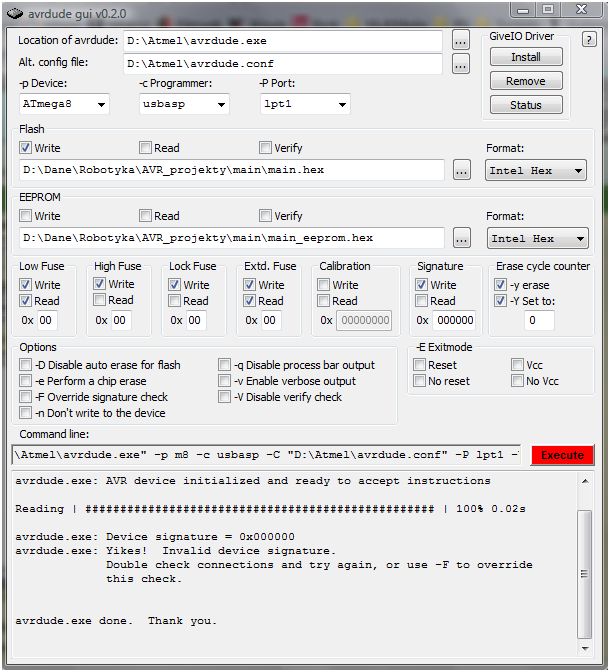The width and height of the screenshot is (610, 672).
Task: Enable -e Perform a chip erase
Action: point(25,381)
